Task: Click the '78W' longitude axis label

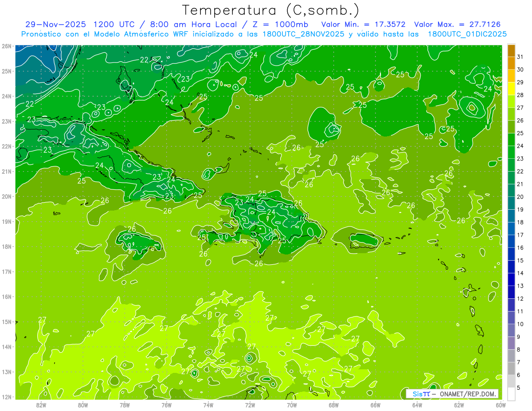Action: [125, 405]
